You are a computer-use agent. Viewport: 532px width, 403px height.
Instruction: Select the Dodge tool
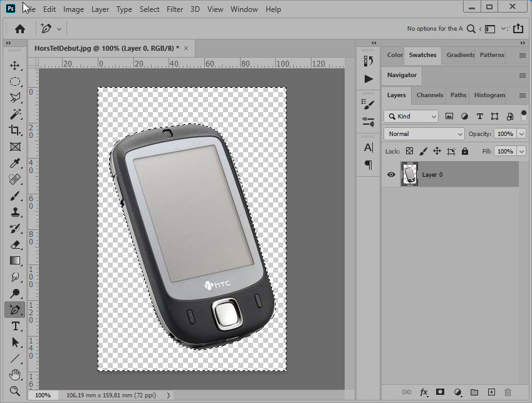click(x=14, y=293)
